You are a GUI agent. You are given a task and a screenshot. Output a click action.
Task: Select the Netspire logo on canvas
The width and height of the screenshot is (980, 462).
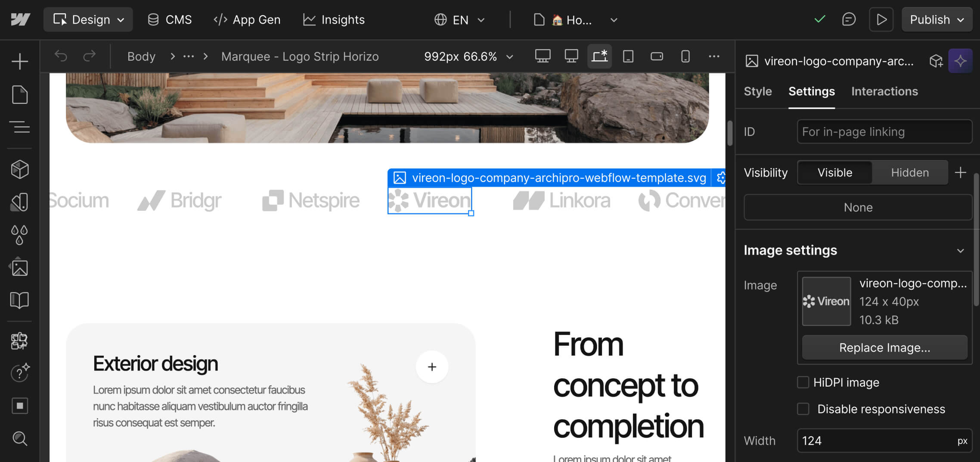coord(311,200)
